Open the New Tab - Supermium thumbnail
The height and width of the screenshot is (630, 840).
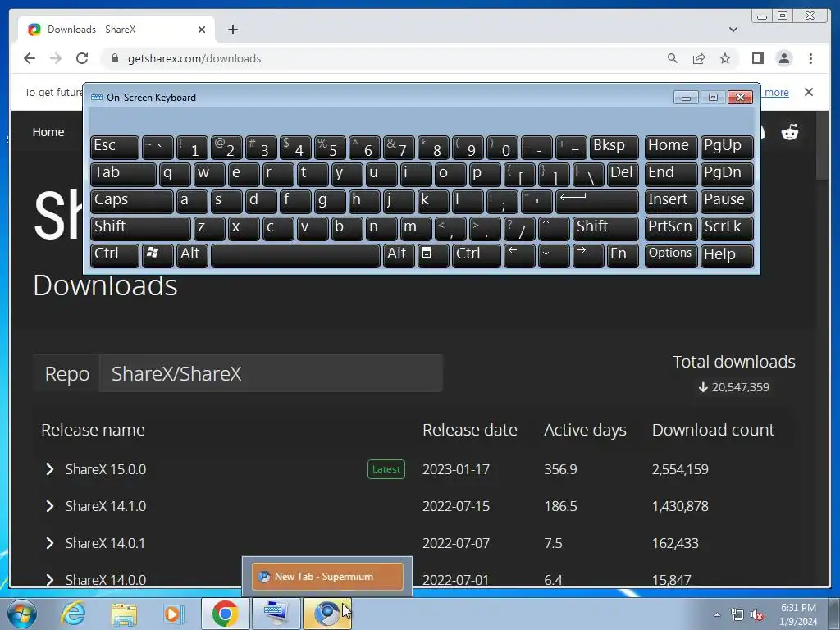(327, 577)
